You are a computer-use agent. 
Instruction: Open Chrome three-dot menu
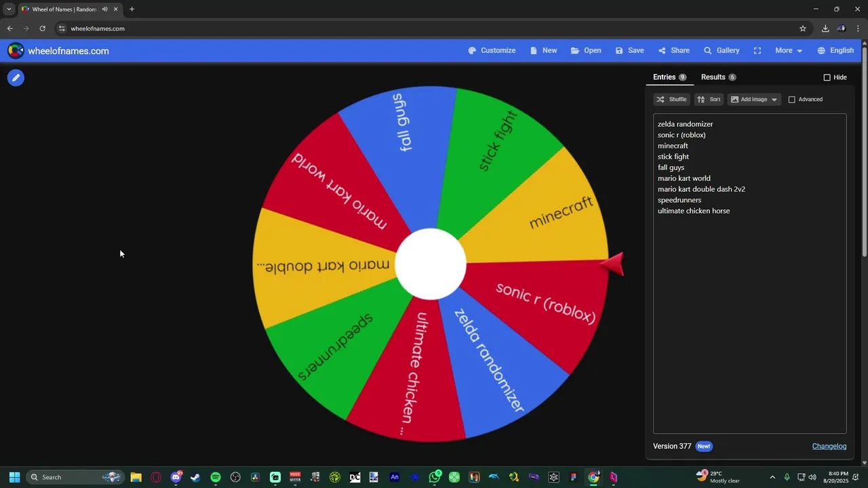[859, 28]
